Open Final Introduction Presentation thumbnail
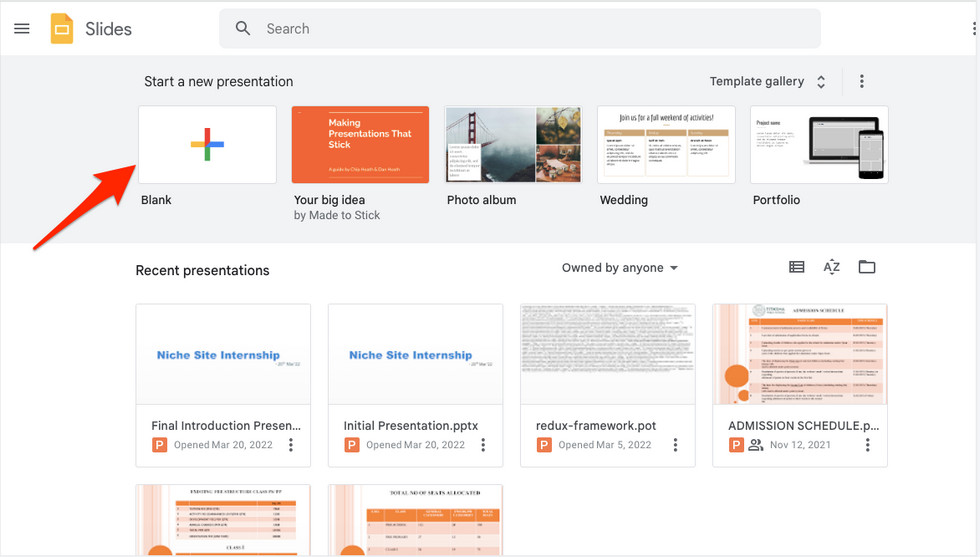 coord(223,354)
